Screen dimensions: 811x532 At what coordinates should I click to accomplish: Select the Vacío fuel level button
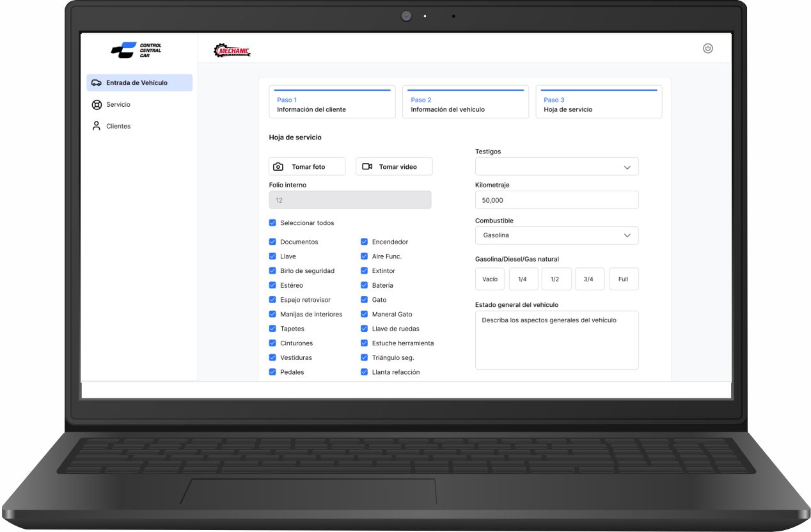490,279
